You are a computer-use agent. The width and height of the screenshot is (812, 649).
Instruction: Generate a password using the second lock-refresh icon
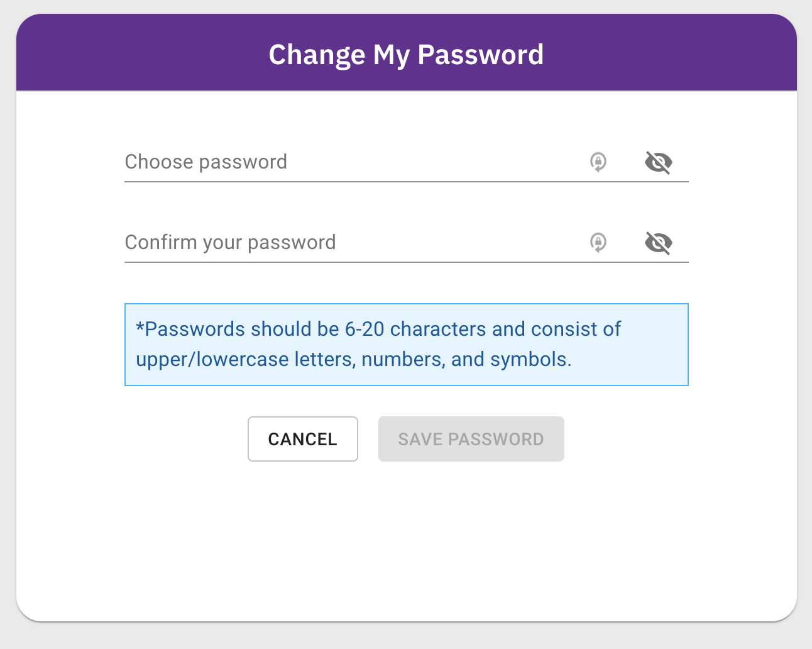(598, 242)
